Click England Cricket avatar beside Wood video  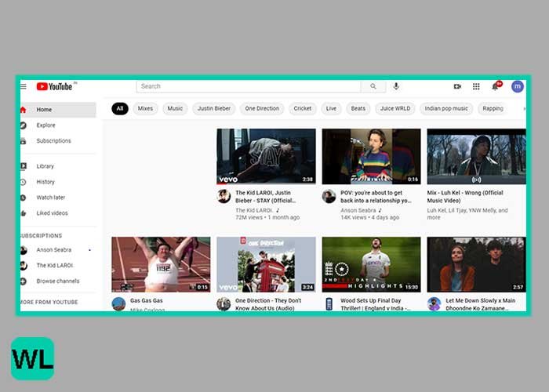point(329,304)
